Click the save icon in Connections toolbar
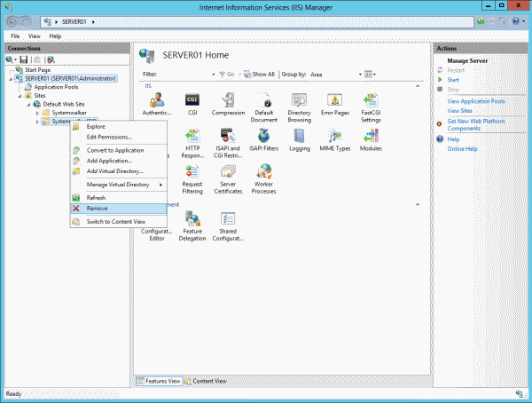Viewport: 532px width, 403px height. (x=23, y=59)
